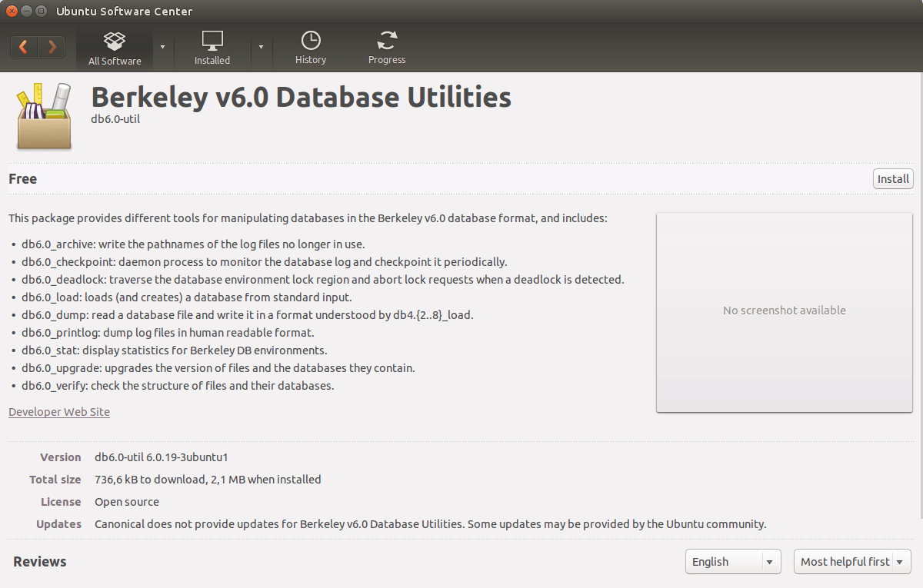Go back with the left arrow button

[x=24, y=47]
